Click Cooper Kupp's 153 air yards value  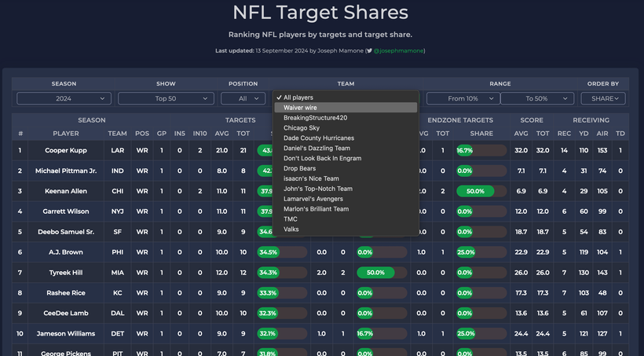coord(602,150)
